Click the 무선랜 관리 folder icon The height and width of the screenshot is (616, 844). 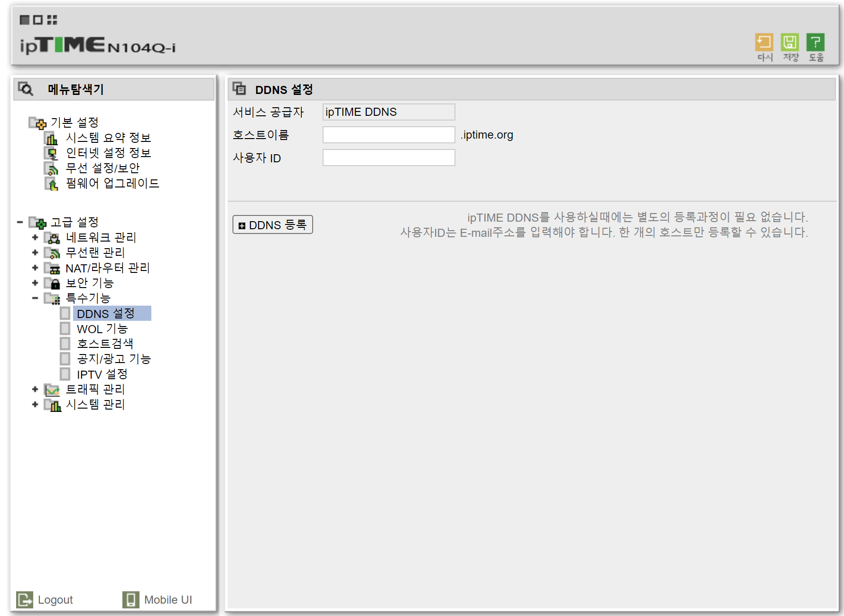[x=52, y=253]
